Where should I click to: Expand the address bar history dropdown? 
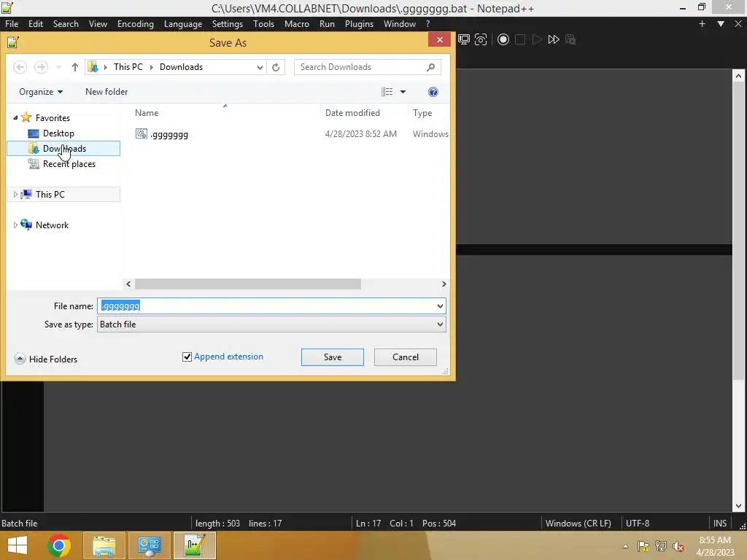pyautogui.click(x=260, y=67)
